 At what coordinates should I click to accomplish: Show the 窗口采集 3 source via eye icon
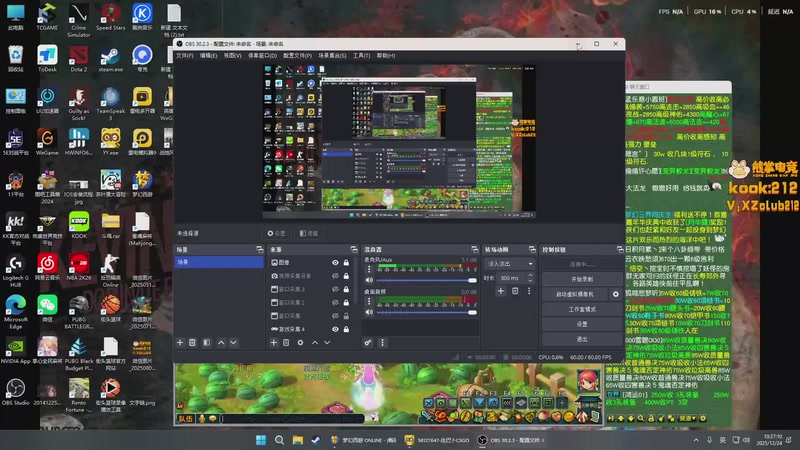click(335, 289)
